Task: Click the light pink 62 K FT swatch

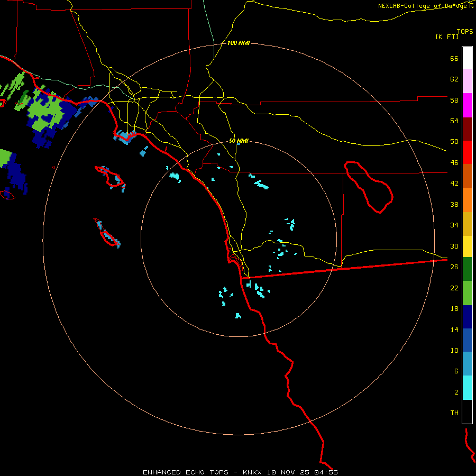Action: [x=467, y=81]
